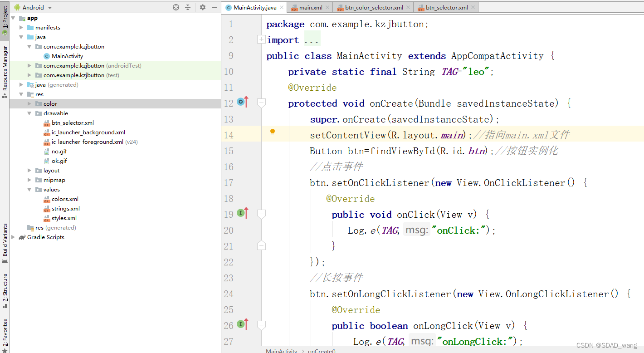This screenshot has width=644, height=353.
Task: Select com.example.kzjbutton (androidTest) package
Action: [93, 66]
